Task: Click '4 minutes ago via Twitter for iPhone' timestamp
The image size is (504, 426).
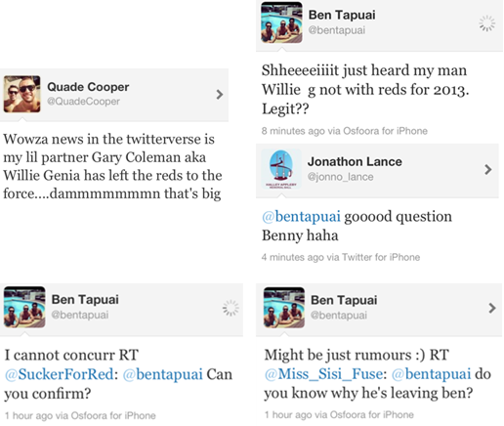Action: tap(341, 257)
